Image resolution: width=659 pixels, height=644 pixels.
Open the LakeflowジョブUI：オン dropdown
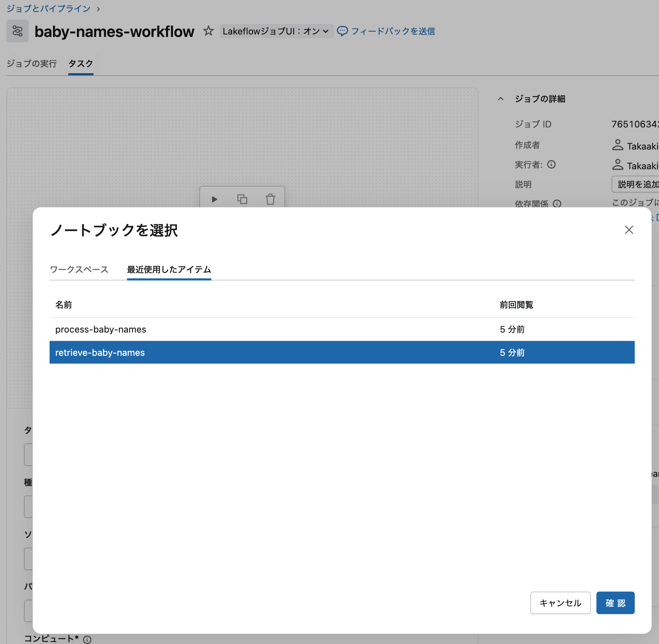tap(276, 31)
